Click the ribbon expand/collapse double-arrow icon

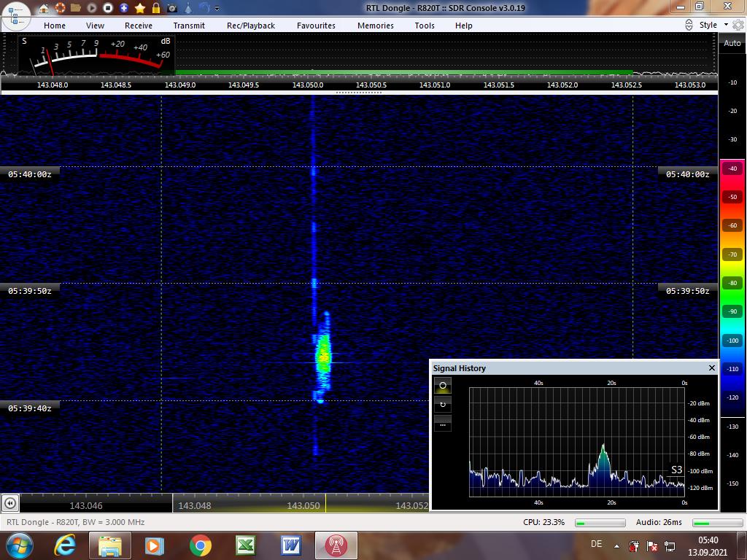pyautogui.click(x=689, y=26)
